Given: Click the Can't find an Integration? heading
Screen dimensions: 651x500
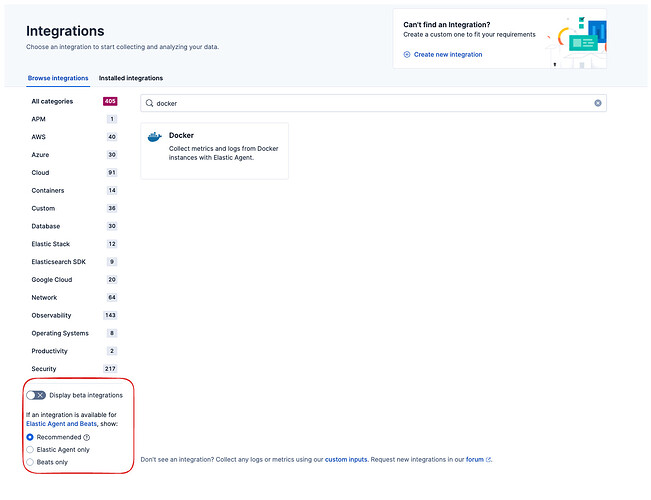Looking at the screenshot, I should coord(447,25).
